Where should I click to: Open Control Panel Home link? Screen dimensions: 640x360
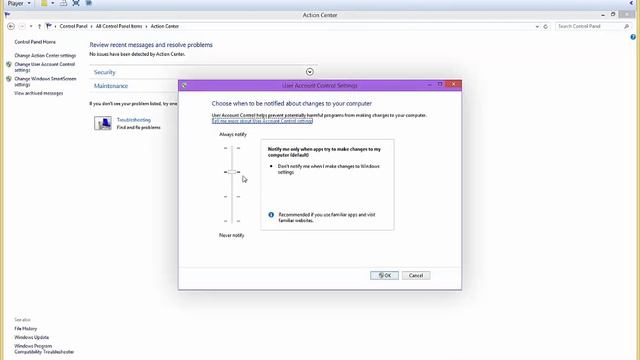(x=35, y=42)
